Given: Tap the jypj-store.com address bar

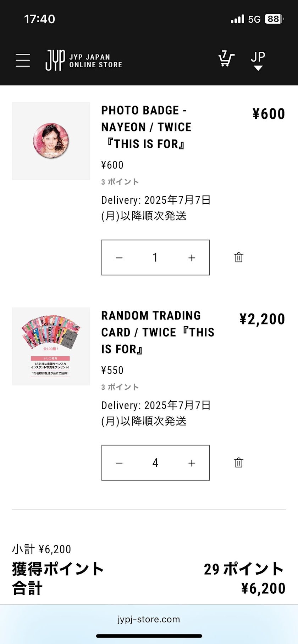Looking at the screenshot, I should point(149,619).
